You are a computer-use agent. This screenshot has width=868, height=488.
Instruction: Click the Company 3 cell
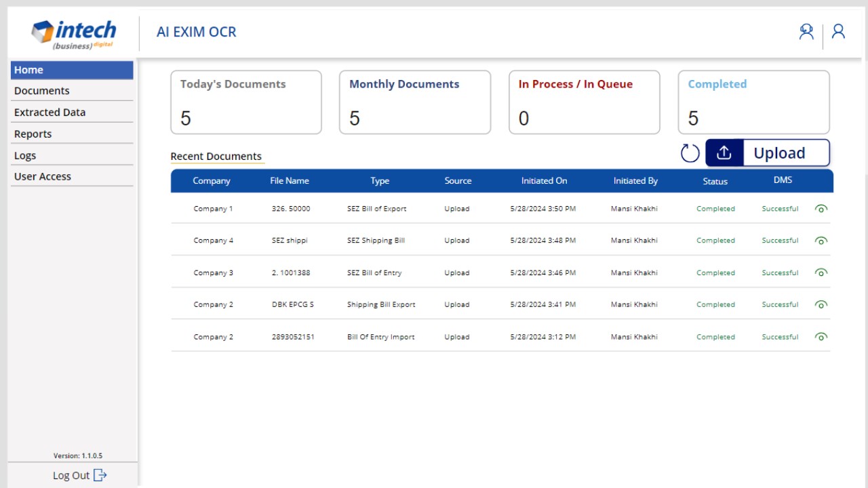[213, 272]
